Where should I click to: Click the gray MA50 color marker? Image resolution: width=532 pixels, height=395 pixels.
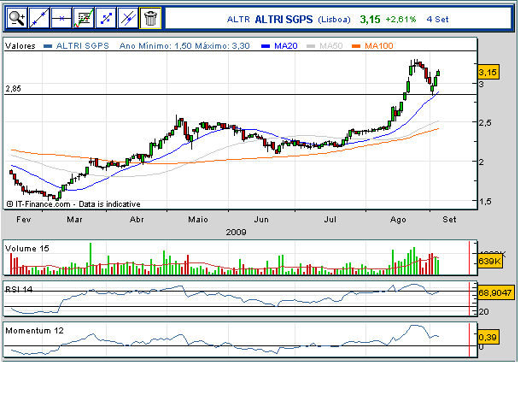[x=311, y=46]
